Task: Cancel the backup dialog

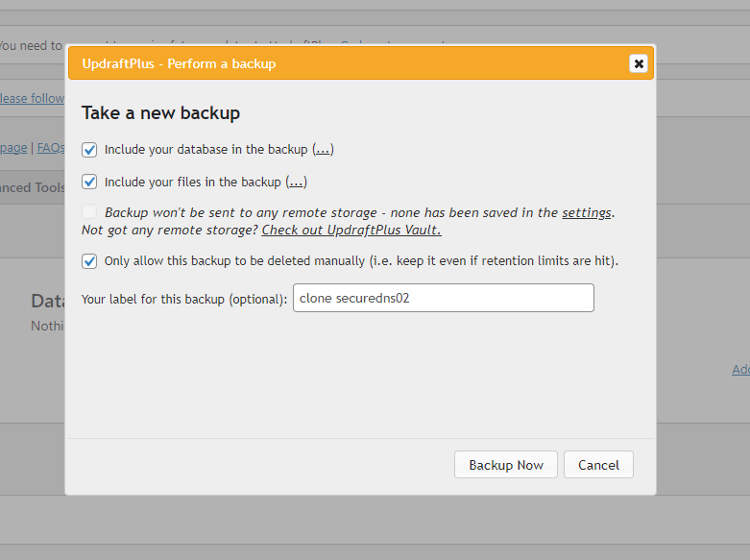Action: pos(598,465)
